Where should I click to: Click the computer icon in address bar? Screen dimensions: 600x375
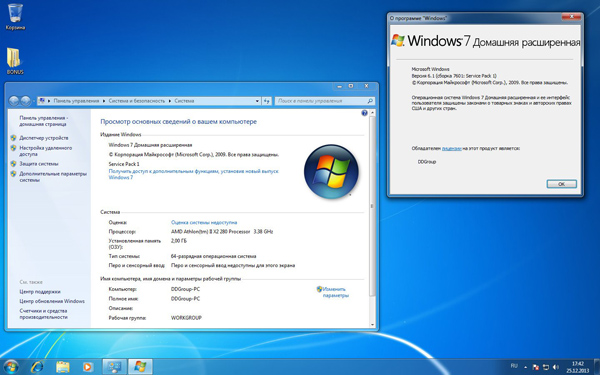(x=42, y=101)
